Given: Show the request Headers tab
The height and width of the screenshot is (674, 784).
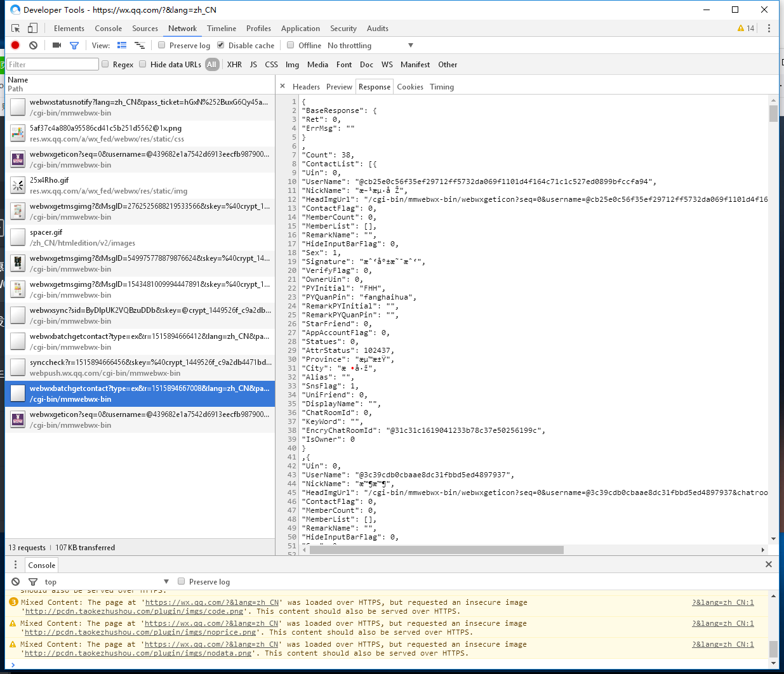Looking at the screenshot, I should pos(306,87).
